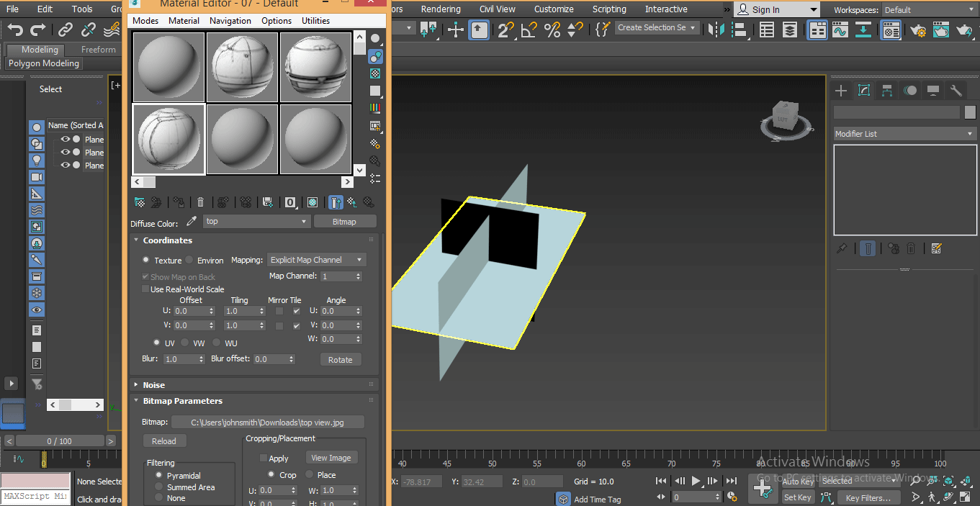Image resolution: width=980 pixels, height=506 pixels.
Task: Open the Navigation menu in Material Editor
Action: [230, 21]
